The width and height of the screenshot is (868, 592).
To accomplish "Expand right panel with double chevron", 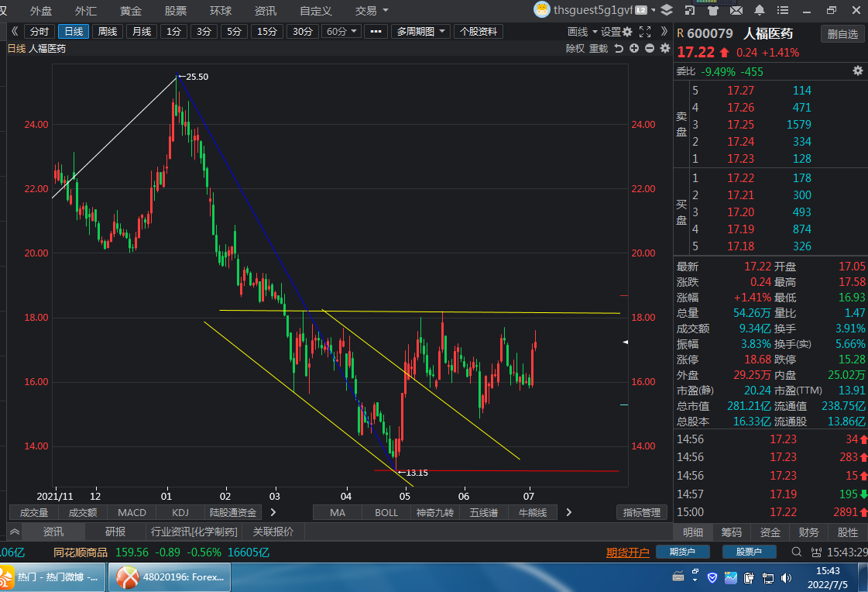I will point(664,32).
